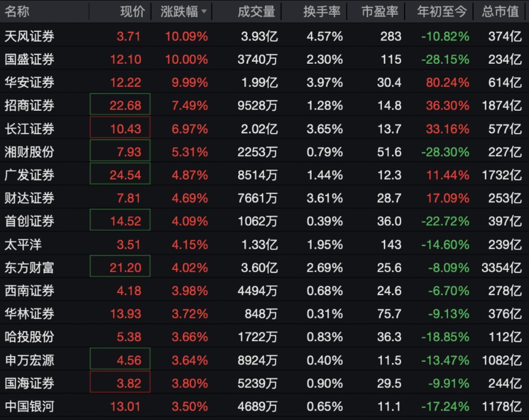Click boxed price 14.52 for 首创证券
Screen dimensions: 529x420
point(120,220)
